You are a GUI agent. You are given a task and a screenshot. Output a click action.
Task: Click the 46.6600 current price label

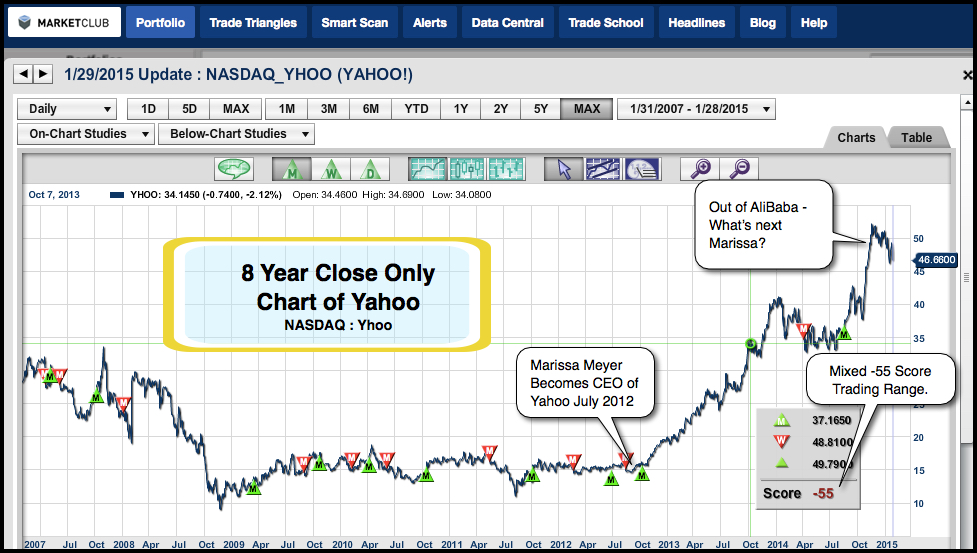pos(935,260)
